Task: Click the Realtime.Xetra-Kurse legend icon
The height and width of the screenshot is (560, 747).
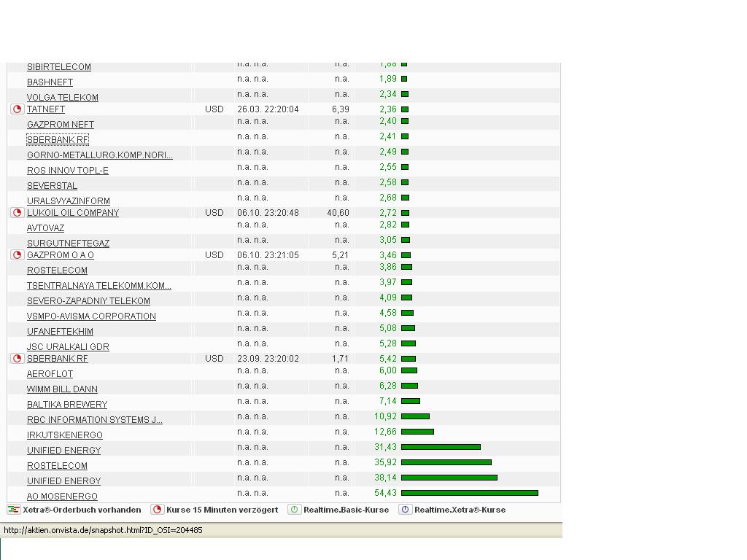Action: [406, 510]
